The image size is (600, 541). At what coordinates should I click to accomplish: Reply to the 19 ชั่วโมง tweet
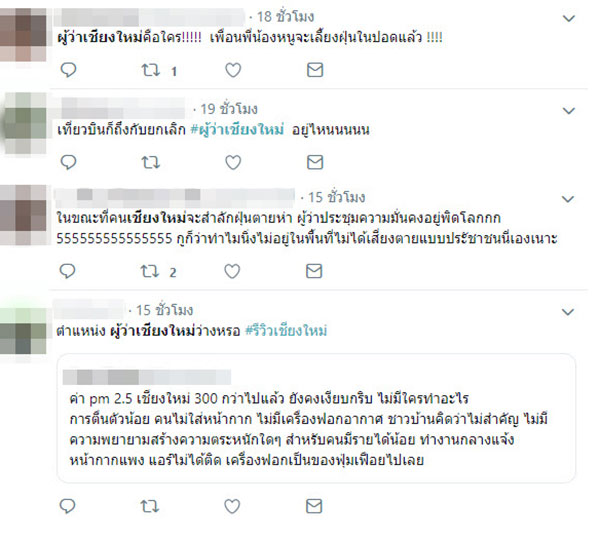[68, 162]
